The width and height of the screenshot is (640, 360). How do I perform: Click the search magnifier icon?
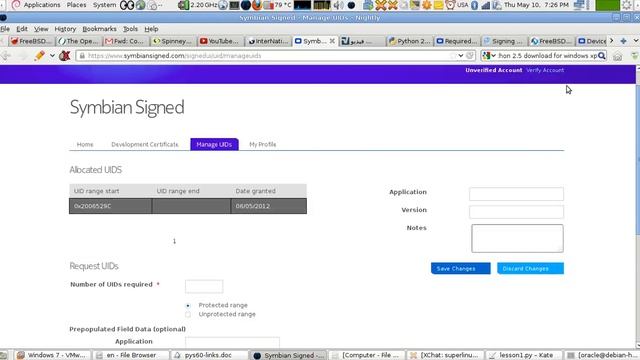click(x=602, y=56)
